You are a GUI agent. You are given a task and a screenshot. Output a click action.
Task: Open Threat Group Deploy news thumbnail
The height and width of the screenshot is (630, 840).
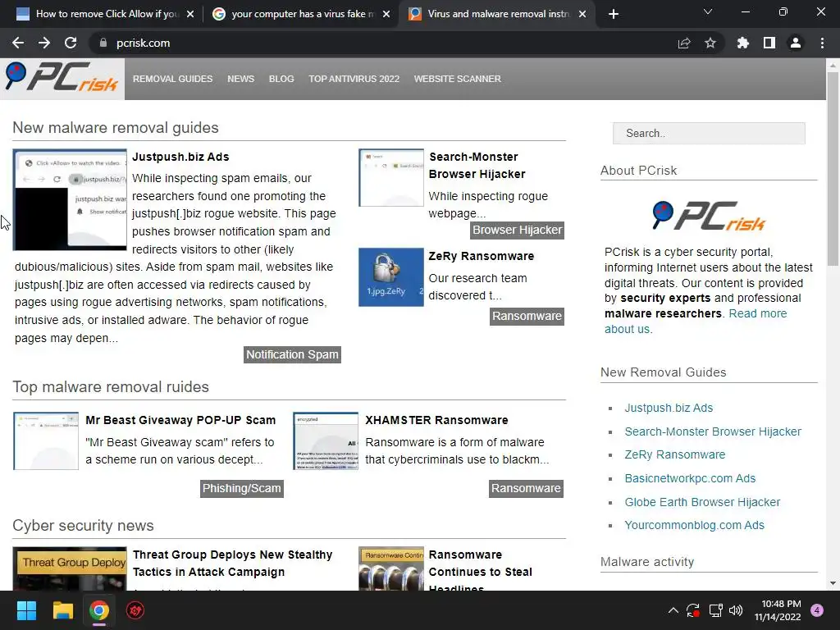click(70, 569)
